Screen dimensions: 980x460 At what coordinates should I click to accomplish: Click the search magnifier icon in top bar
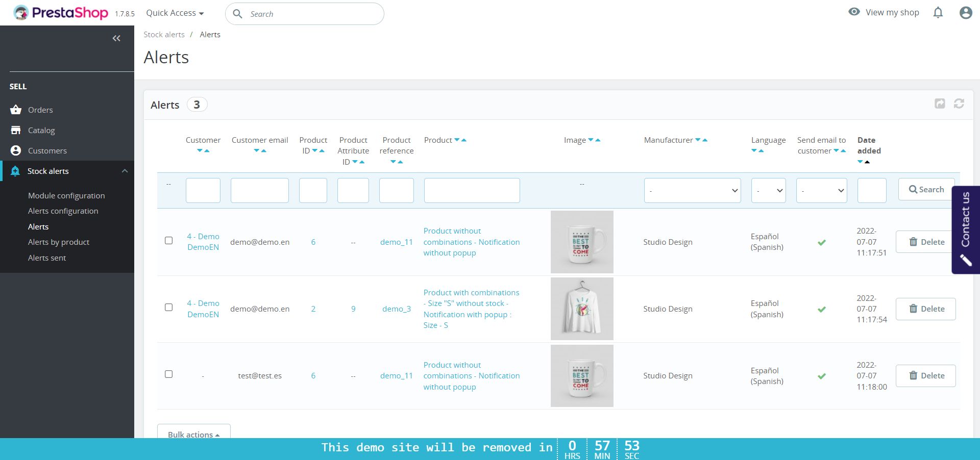point(237,14)
